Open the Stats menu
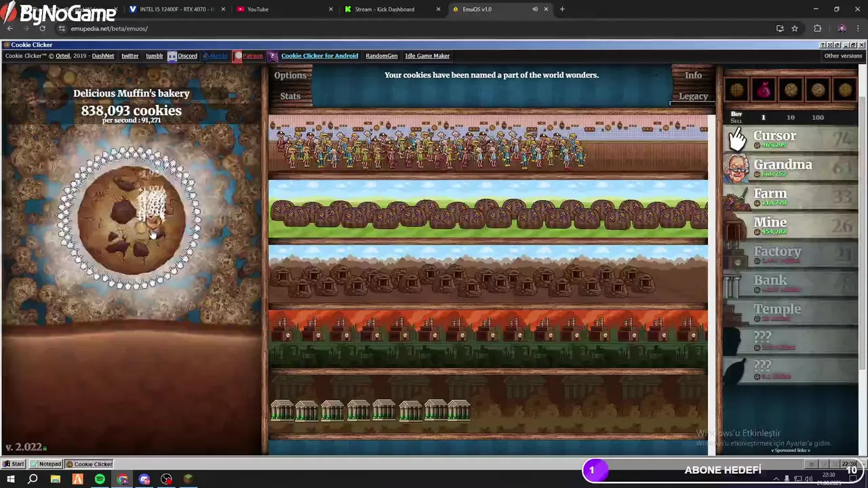 (290, 96)
